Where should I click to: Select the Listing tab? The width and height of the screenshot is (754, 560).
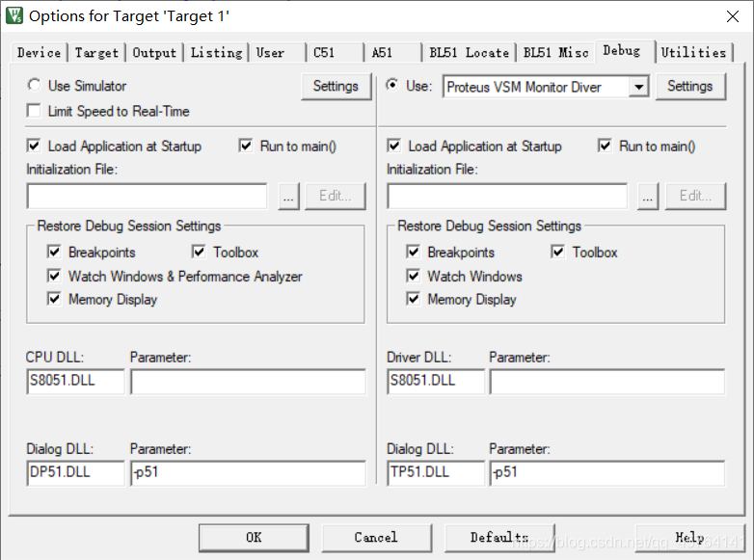216,52
